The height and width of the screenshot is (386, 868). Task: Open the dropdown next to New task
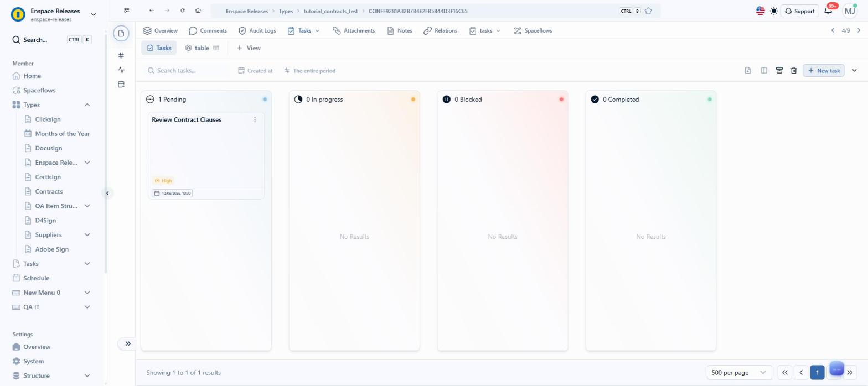coord(854,70)
